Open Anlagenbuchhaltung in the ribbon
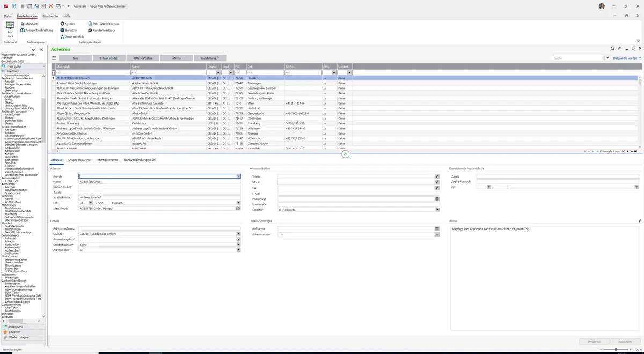This screenshot has height=354, width=644. pyautogui.click(x=37, y=30)
